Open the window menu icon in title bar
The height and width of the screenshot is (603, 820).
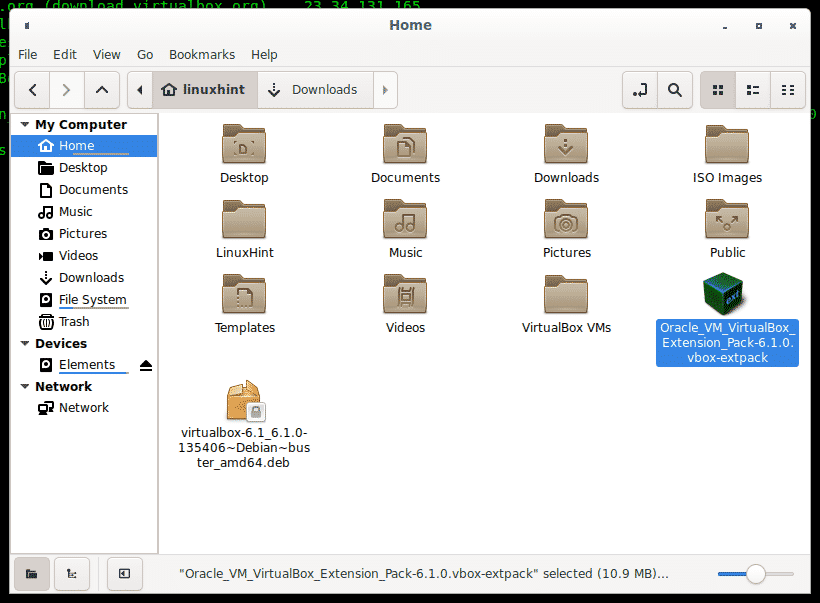click(x=27, y=26)
